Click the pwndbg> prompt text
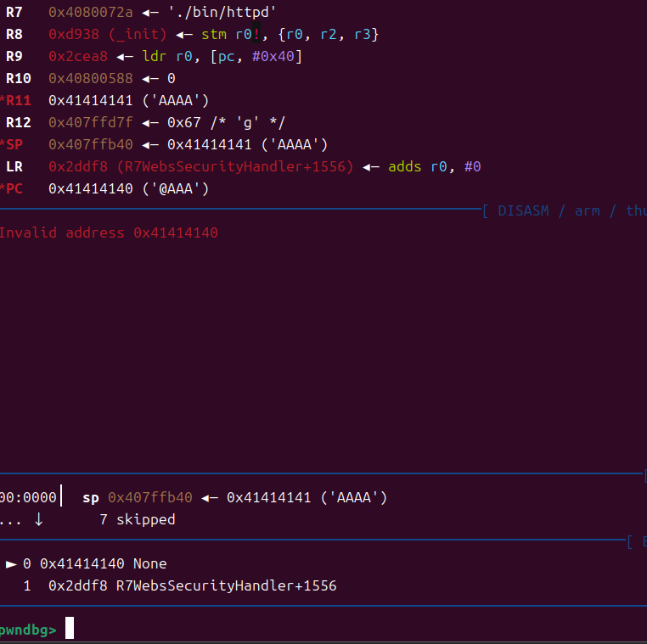The width and height of the screenshot is (647, 644). pyautogui.click(x=27, y=630)
